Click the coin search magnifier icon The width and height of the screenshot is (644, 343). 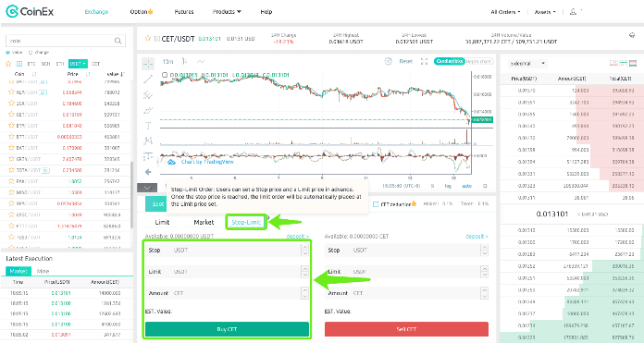pos(118,41)
